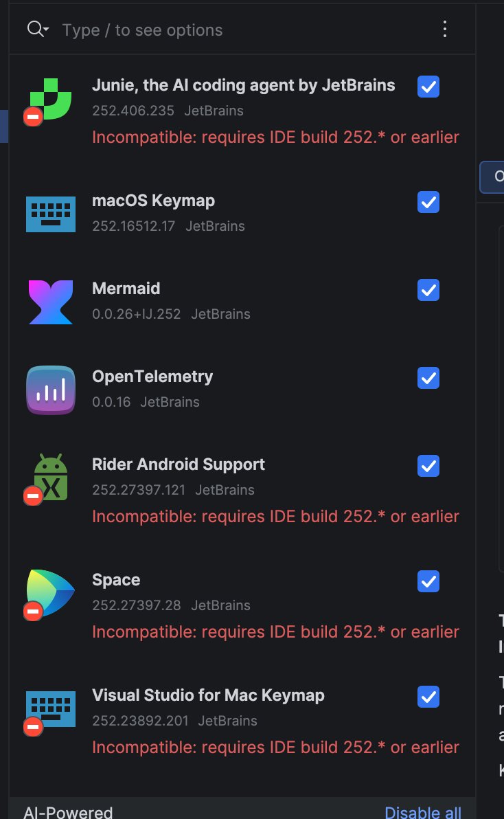Select the OpenTelemetry plugin icon
Image resolution: width=504 pixels, height=819 pixels.
tap(51, 390)
